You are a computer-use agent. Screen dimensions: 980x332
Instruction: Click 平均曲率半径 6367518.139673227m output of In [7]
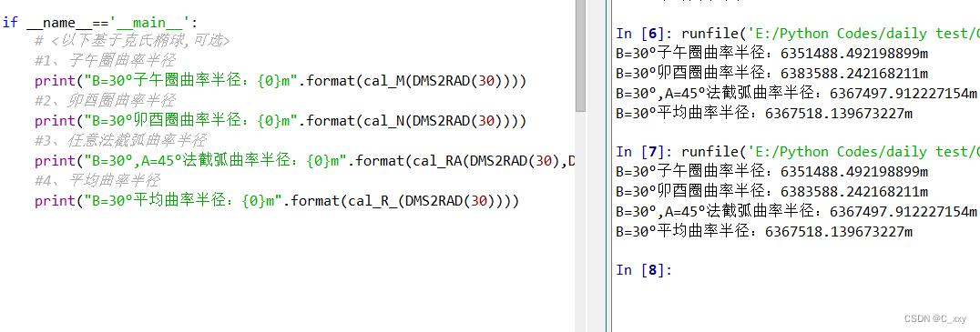coord(764,232)
